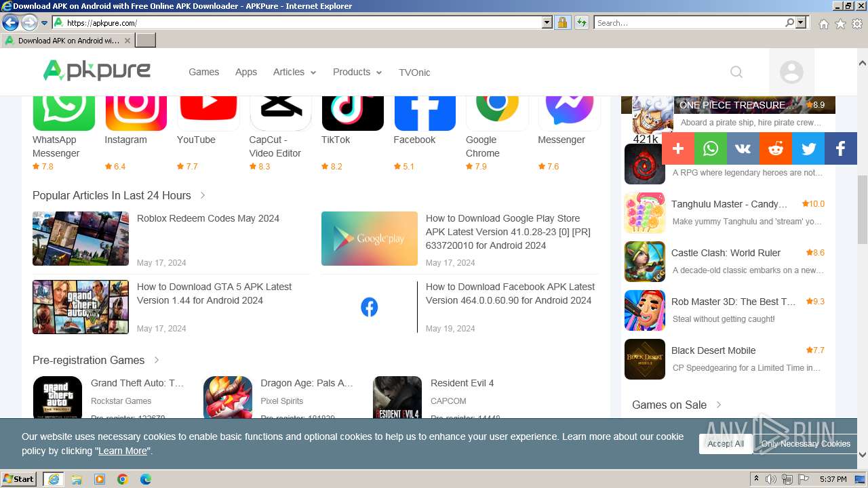Open Chrome from the taskbar

tap(122, 479)
